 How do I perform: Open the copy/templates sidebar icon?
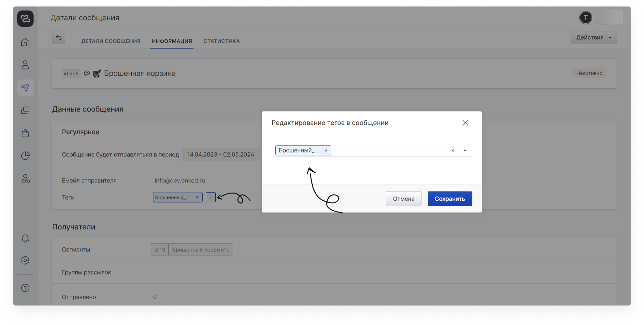click(x=25, y=110)
